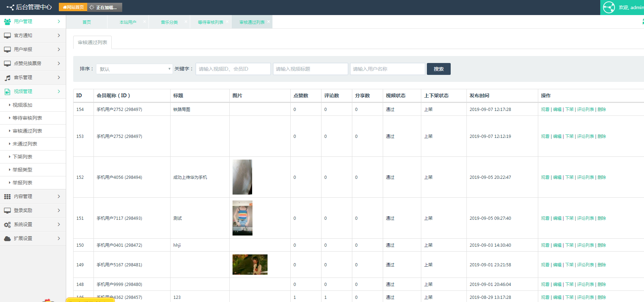The image size is (644, 302).
Task: Click the 请输入视频标题 input field
Action: point(310,69)
